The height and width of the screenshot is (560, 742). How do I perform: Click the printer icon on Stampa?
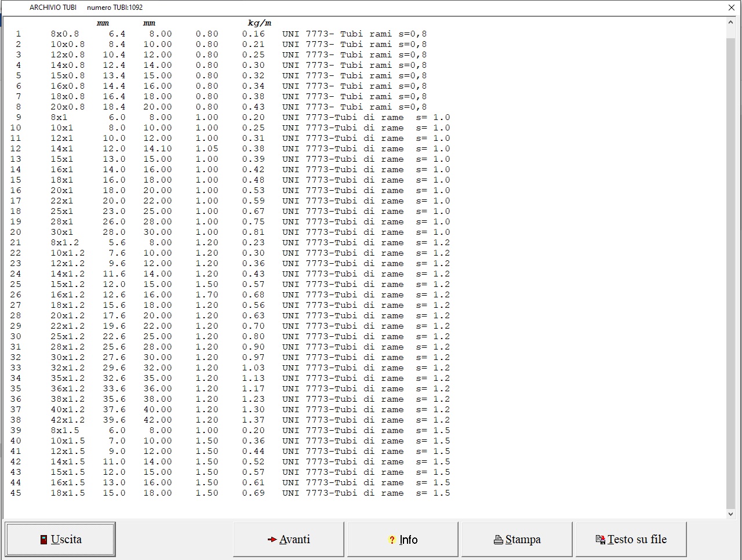(499, 540)
